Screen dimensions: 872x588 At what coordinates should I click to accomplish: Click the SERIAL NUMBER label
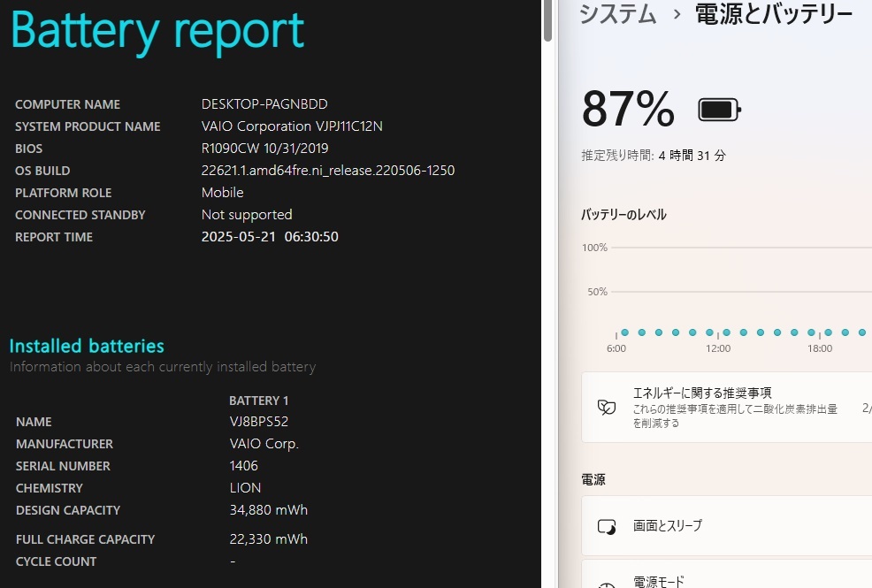(x=63, y=466)
